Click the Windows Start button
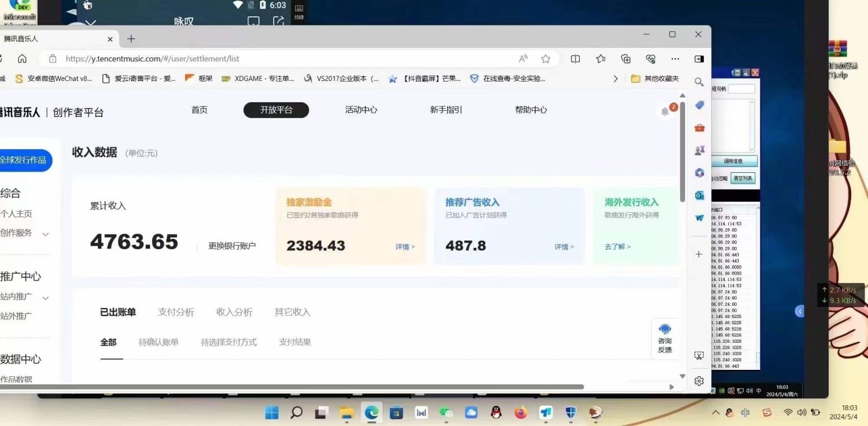 point(271,413)
